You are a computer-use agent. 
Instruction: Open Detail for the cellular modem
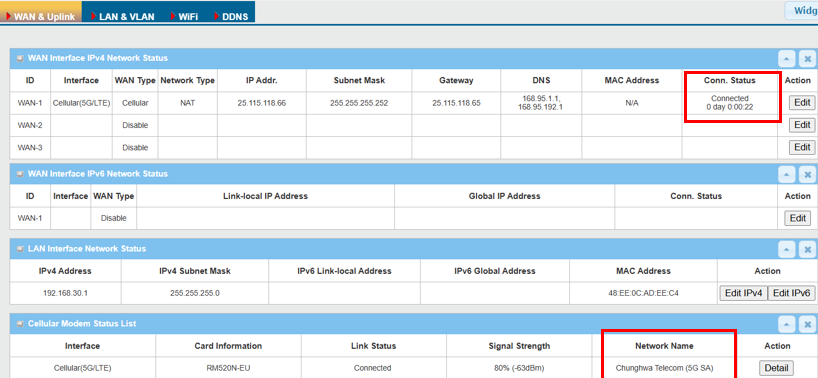[x=776, y=368]
